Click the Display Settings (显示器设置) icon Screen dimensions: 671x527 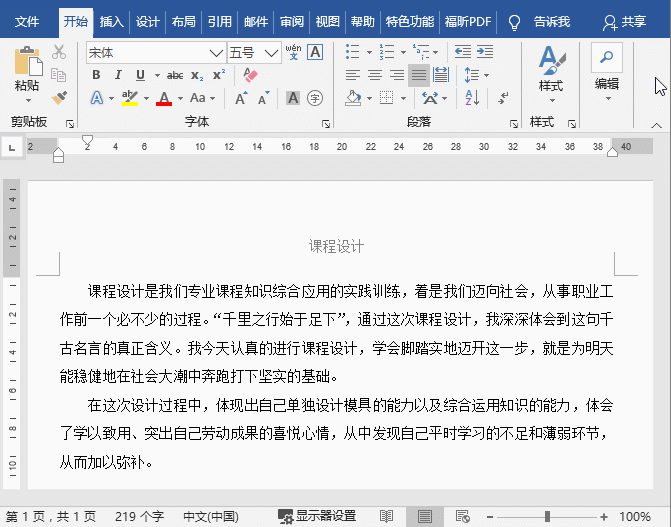point(285,516)
